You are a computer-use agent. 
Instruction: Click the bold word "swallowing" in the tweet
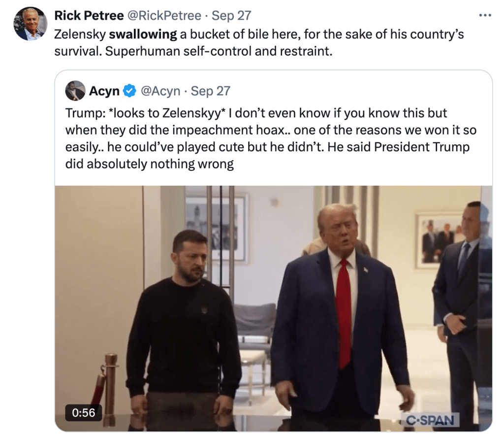point(143,34)
